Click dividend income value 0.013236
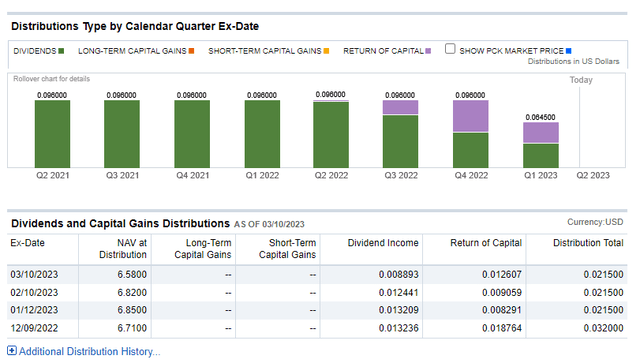640x363 pixels. click(399, 328)
